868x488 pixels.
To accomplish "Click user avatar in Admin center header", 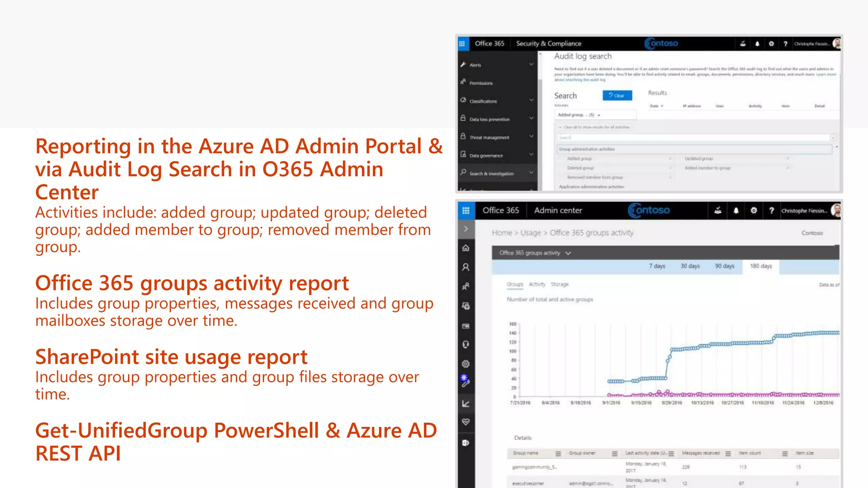I will pyautogui.click(x=836, y=210).
